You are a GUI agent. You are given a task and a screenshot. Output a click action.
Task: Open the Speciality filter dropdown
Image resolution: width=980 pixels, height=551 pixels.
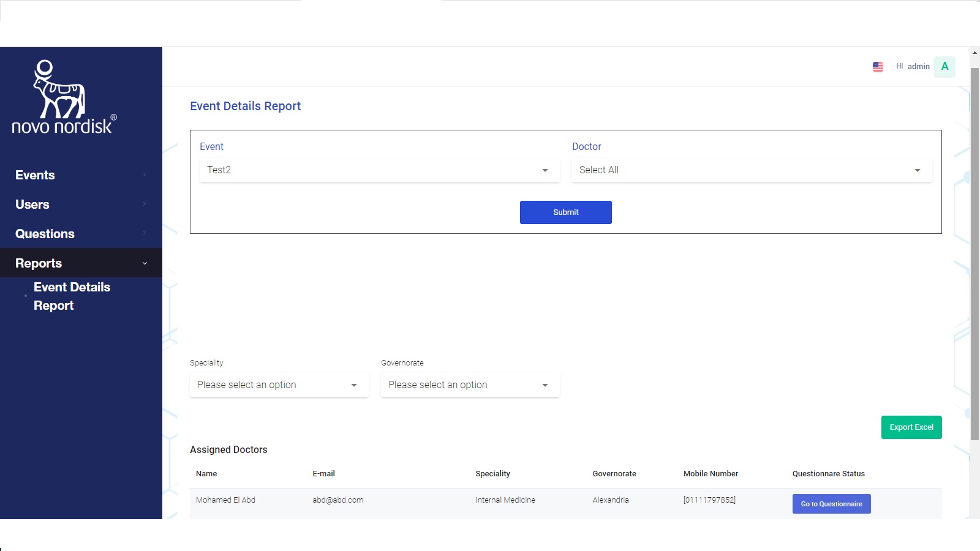pyautogui.click(x=279, y=385)
